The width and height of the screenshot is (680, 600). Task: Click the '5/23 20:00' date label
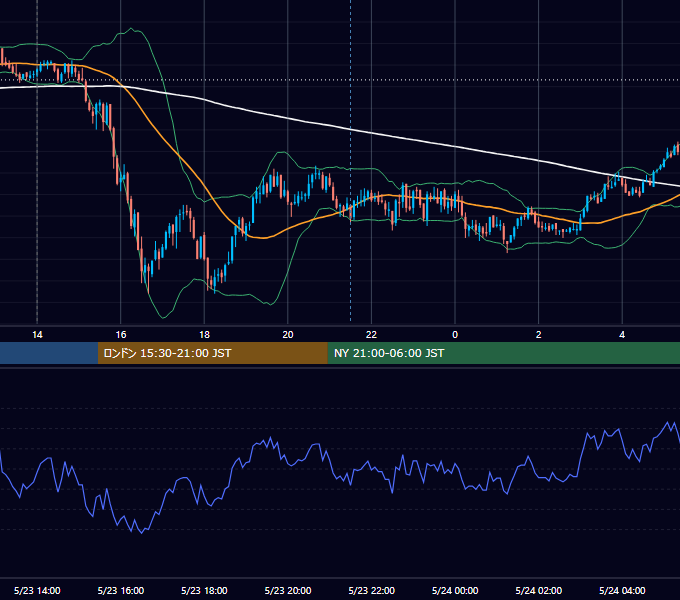click(288, 590)
